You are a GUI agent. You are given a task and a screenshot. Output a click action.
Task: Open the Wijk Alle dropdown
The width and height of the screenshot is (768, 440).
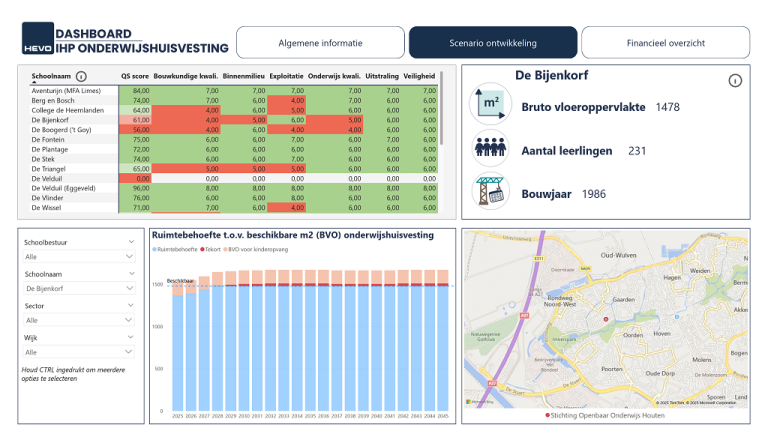point(79,352)
